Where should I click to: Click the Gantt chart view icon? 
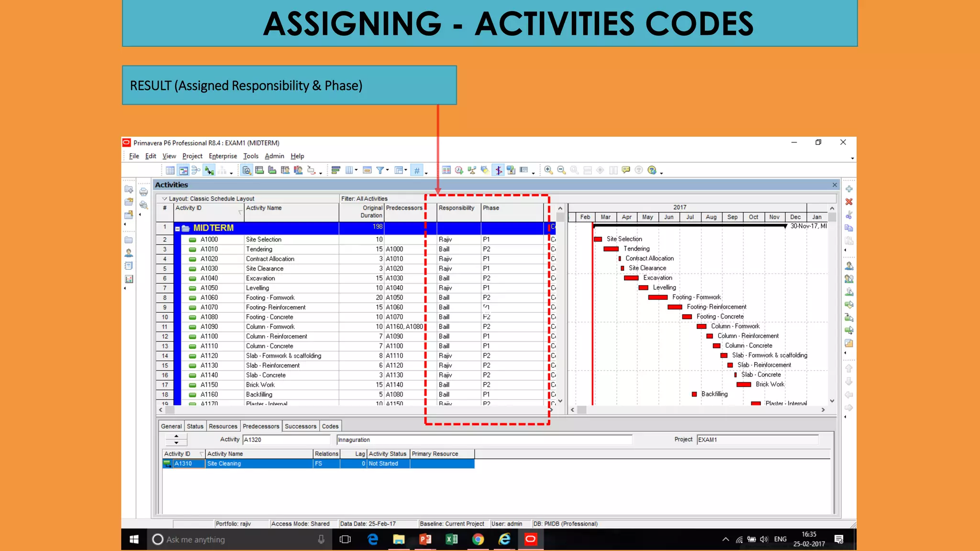pos(183,170)
